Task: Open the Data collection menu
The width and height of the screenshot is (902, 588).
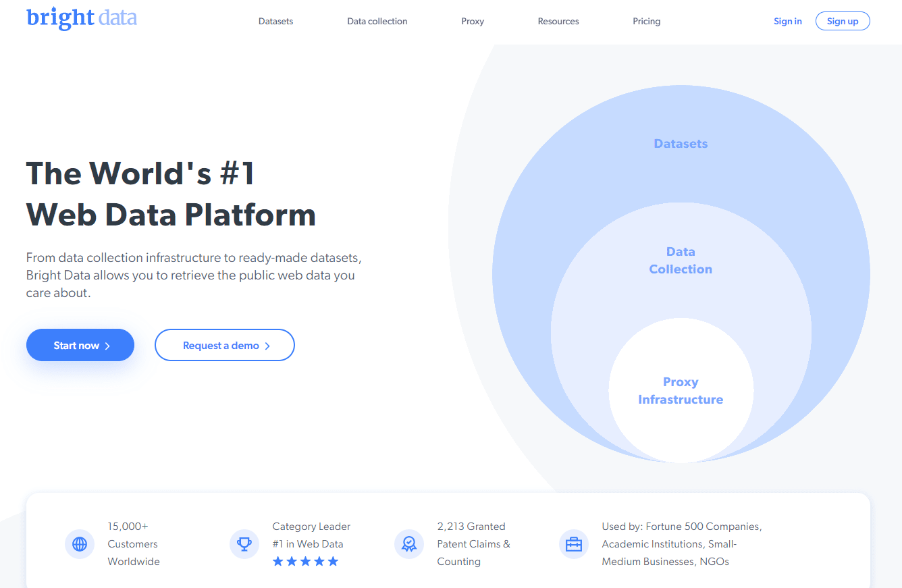Action: pos(377,21)
